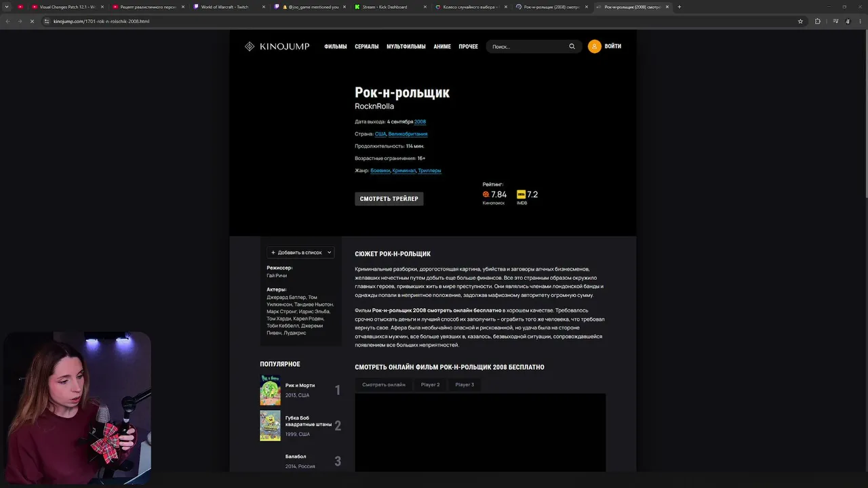Click the Рок-н-рольщик movie title heading

coord(402,93)
